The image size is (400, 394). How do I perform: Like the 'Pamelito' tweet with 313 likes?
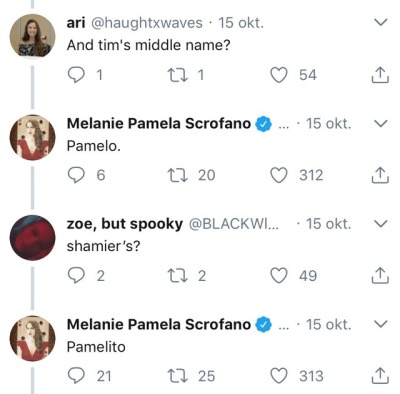(279, 376)
